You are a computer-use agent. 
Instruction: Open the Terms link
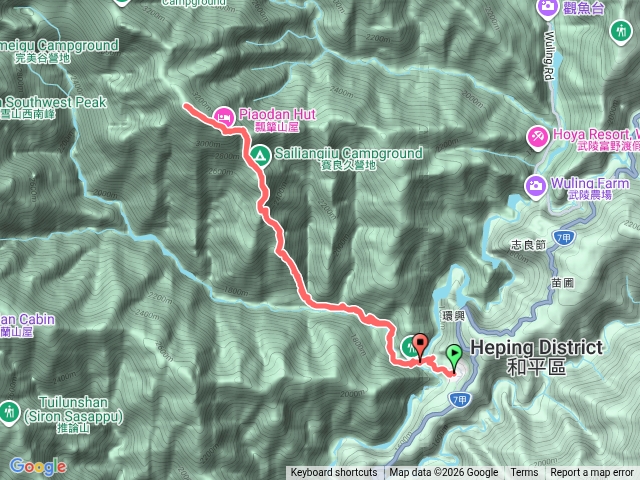524,473
